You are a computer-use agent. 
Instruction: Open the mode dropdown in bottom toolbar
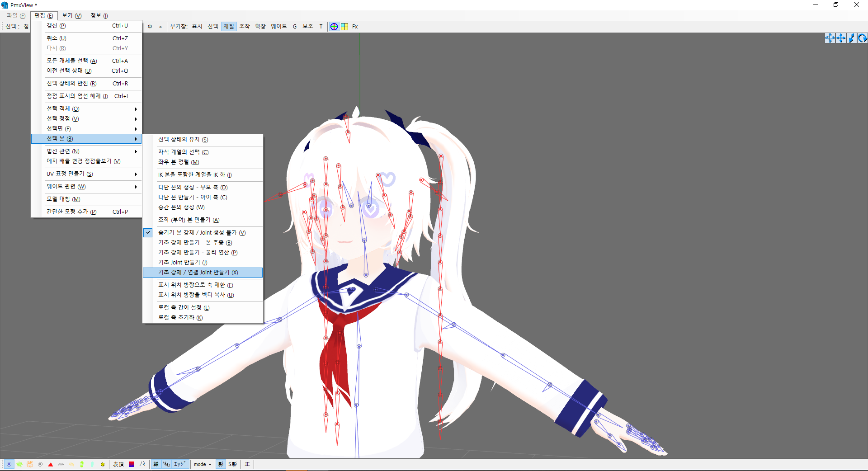click(x=203, y=464)
